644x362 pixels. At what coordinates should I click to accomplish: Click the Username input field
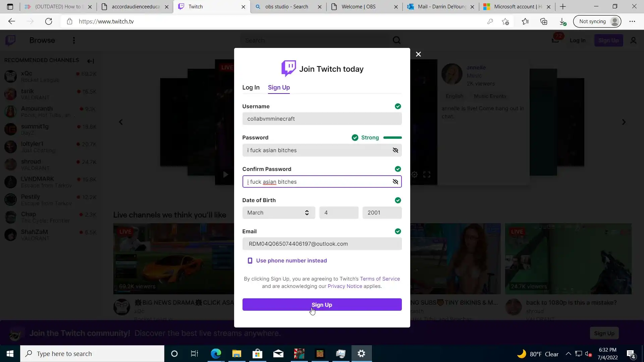pyautogui.click(x=321, y=119)
